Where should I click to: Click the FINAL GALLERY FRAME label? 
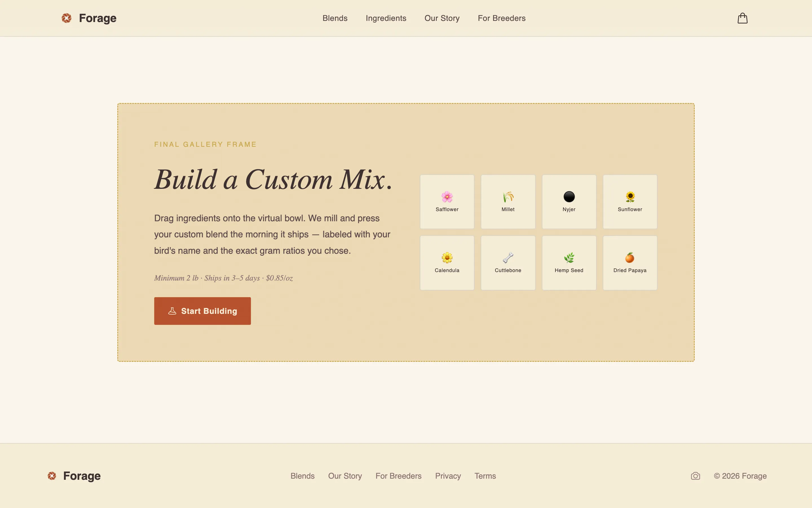pyautogui.click(x=205, y=144)
